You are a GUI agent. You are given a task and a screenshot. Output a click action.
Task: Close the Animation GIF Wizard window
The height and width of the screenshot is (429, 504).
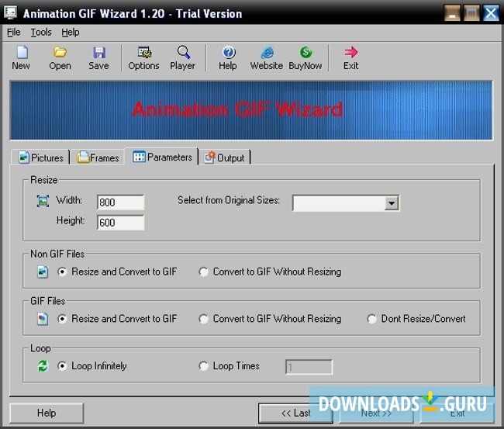click(491, 13)
